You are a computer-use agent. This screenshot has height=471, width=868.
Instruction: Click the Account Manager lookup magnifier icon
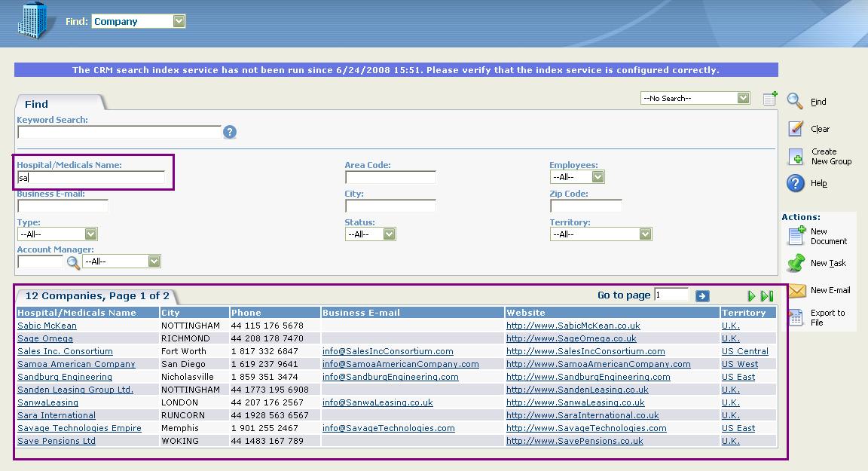click(x=73, y=262)
